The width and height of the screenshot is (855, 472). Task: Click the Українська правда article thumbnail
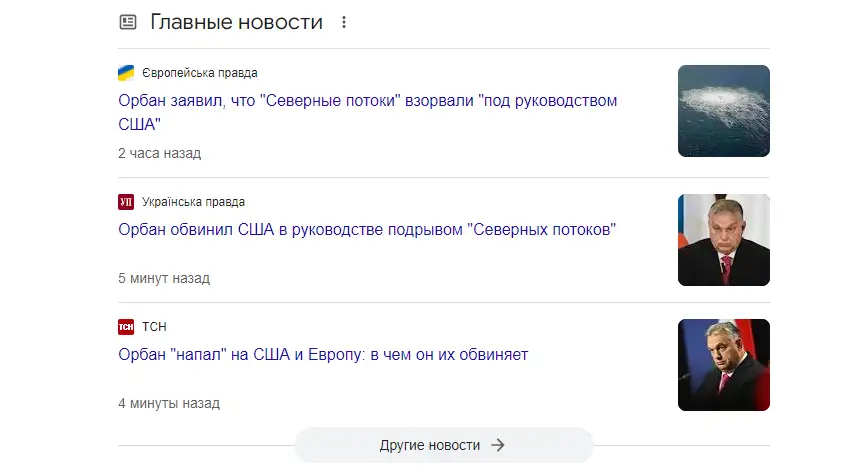coord(723,240)
